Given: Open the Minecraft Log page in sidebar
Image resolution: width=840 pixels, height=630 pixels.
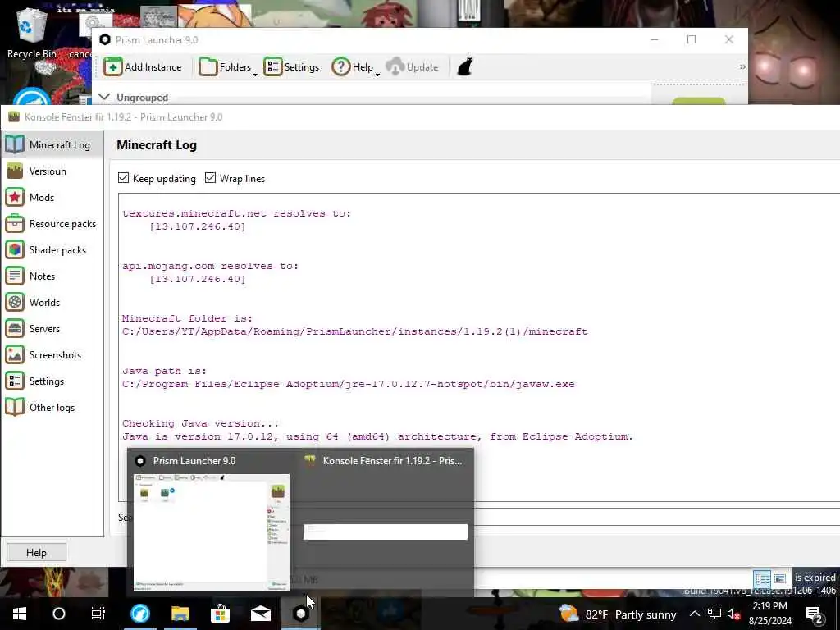Looking at the screenshot, I should tap(52, 144).
